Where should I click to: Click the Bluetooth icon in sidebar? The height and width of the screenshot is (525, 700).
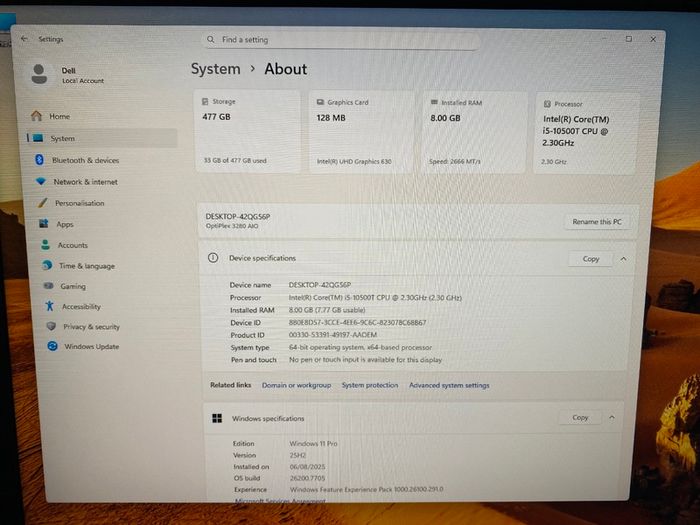click(x=39, y=159)
